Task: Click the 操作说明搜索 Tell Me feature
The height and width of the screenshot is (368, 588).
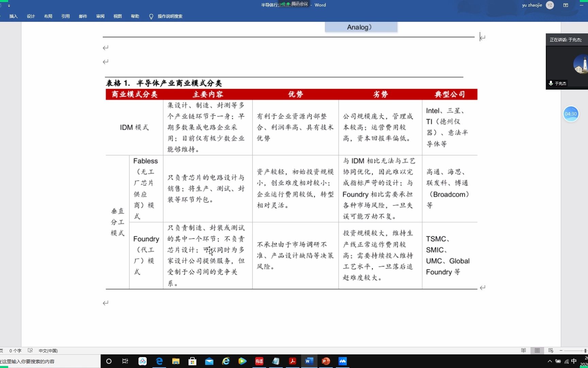Action: (165, 16)
